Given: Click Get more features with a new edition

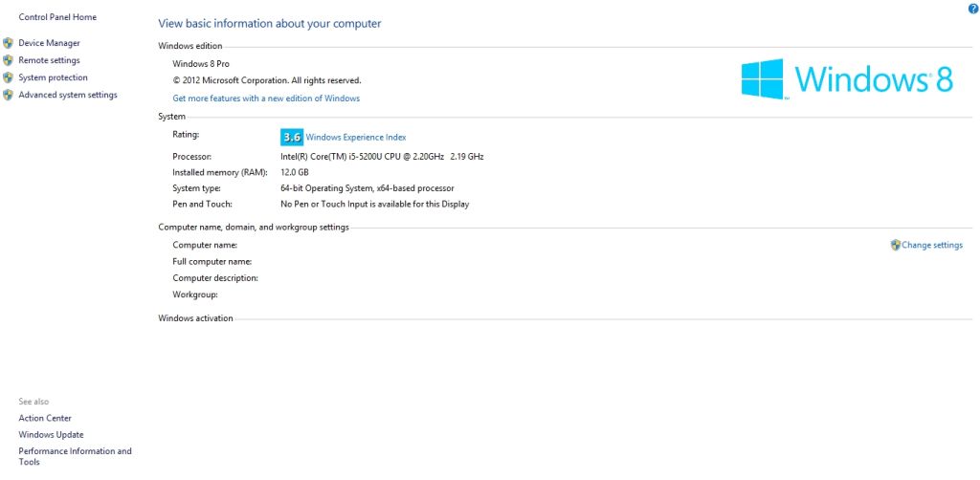Looking at the screenshot, I should click(266, 98).
